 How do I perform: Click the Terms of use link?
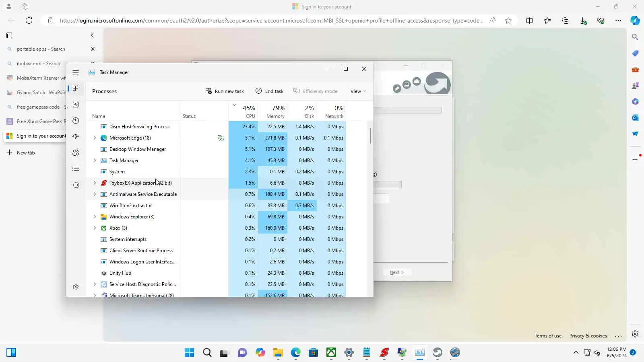point(548,336)
